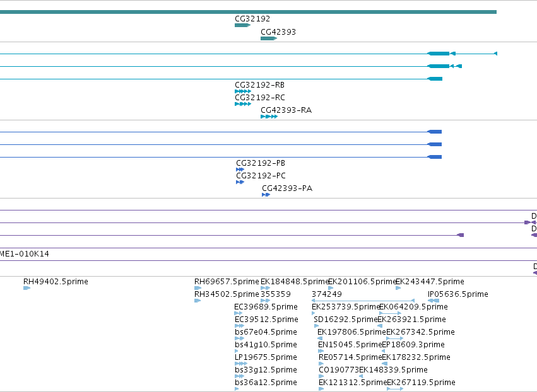537x392 pixels.
Task: Select the EC39512.5prime EST label
Action: [266, 320]
